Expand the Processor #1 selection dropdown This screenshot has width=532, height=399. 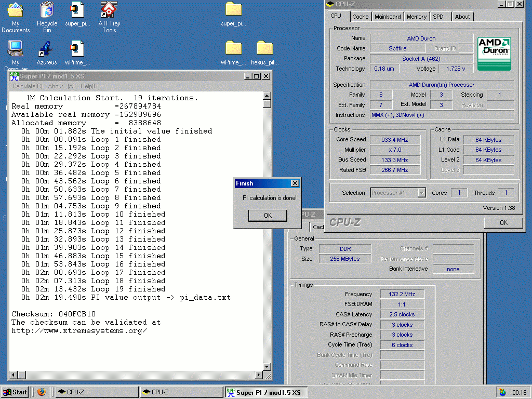click(x=421, y=193)
